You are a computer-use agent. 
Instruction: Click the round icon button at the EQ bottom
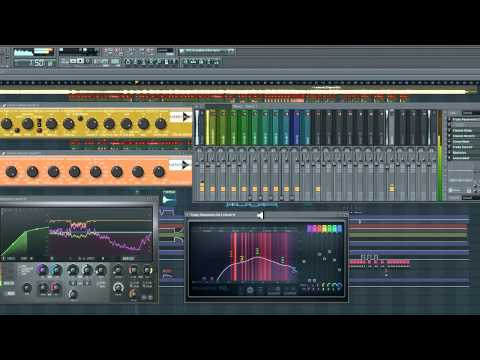[x=250, y=291]
